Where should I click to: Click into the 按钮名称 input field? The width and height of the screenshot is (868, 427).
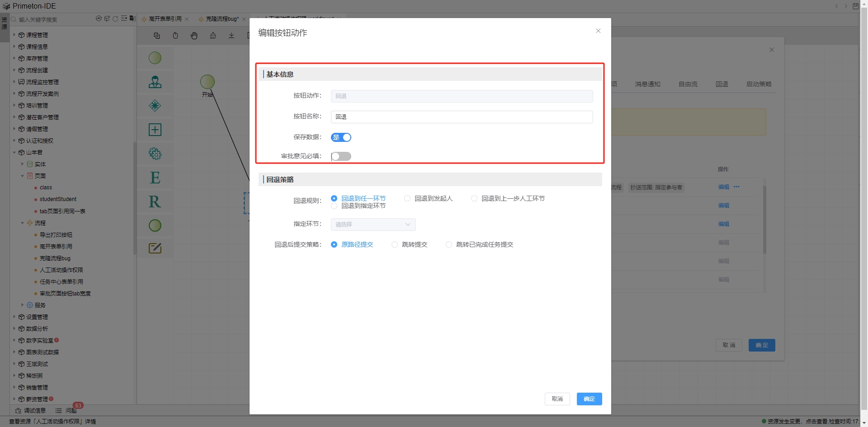click(x=461, y=117)
